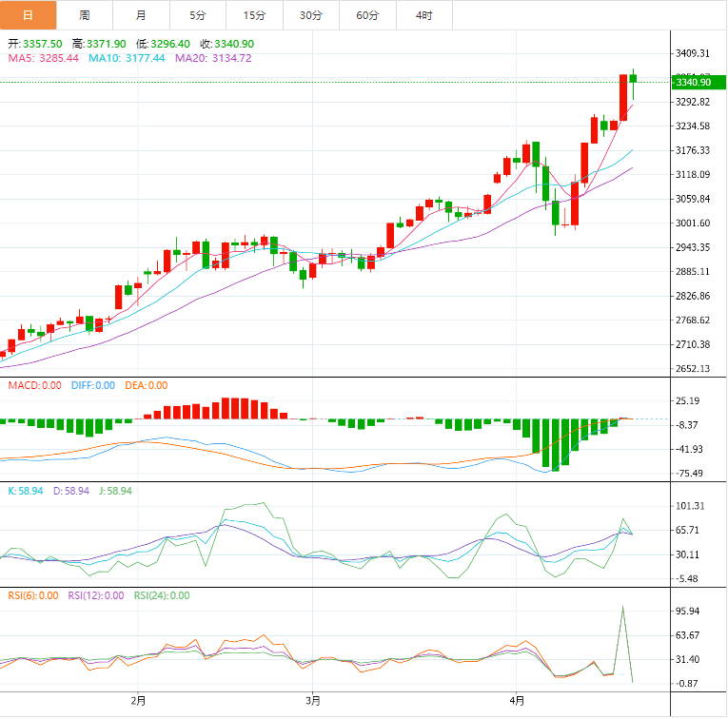The image size is (728, 719).
Task: Switch to the 15分 timeframe tab
Action: pos(254,15)
